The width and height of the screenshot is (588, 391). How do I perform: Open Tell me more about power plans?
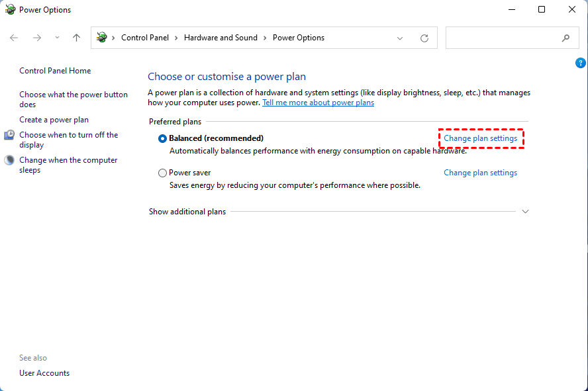[318, 103]
